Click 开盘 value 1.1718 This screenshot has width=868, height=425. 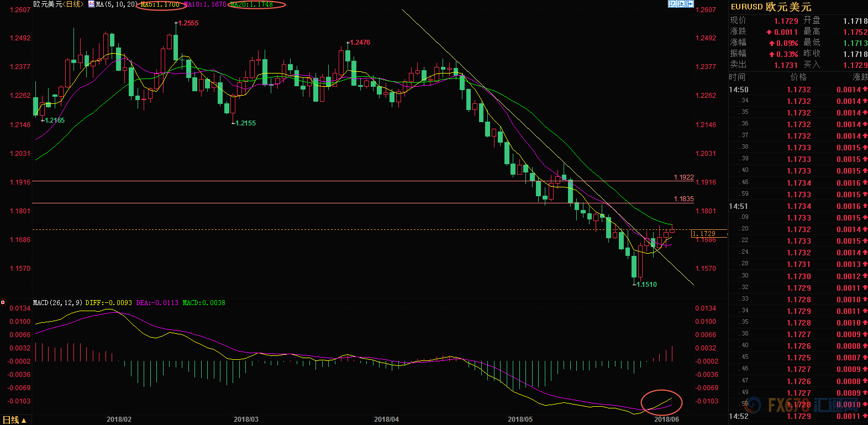[855, 21]
